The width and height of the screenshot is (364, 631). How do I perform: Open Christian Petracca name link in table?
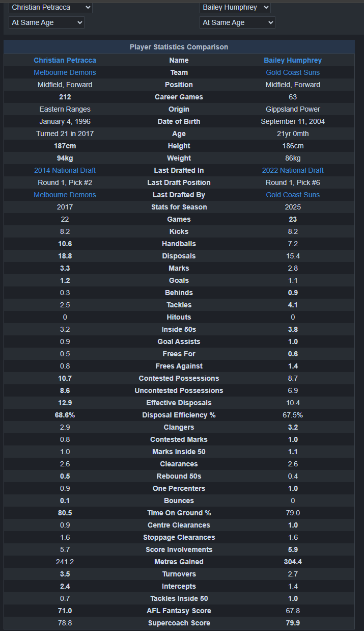pyautogui.click(x=65, y=60)
